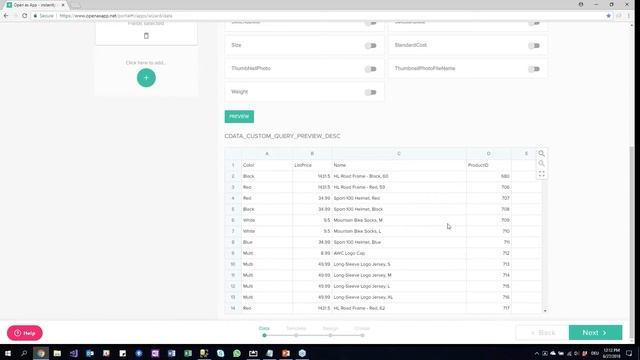Click the taskbar clock and date
The height and width of the screenshot is (360, 640).
coord(611,353)
